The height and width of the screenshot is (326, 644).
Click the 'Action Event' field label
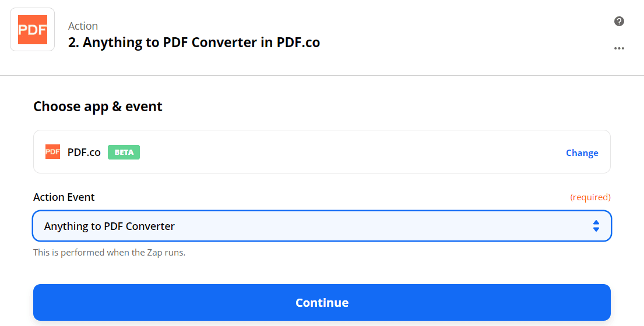pyautogui.click(x=64, y=197)
